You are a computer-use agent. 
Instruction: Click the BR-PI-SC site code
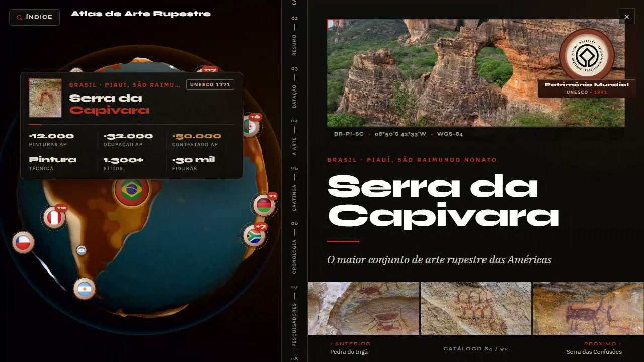[349, 134]
